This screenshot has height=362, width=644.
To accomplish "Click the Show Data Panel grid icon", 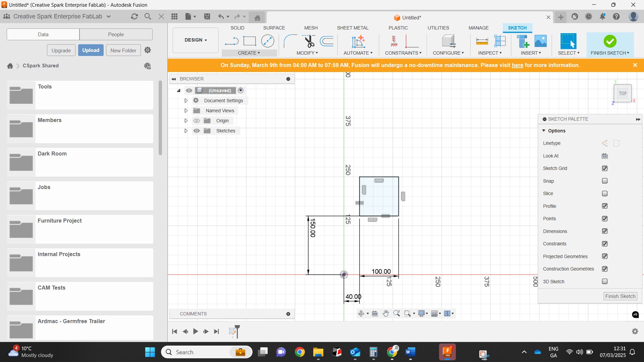I will (x=174, y=16).
